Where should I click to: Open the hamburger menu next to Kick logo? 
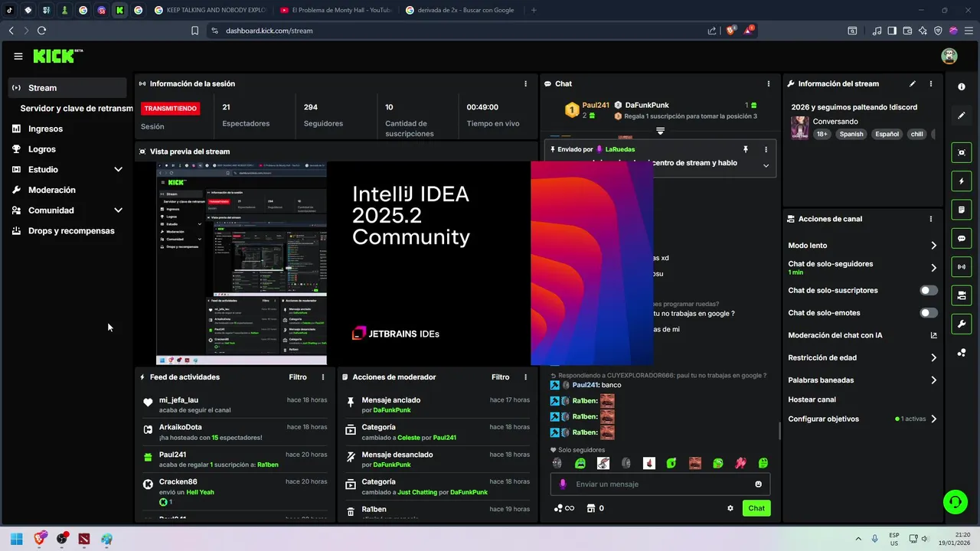18,56
